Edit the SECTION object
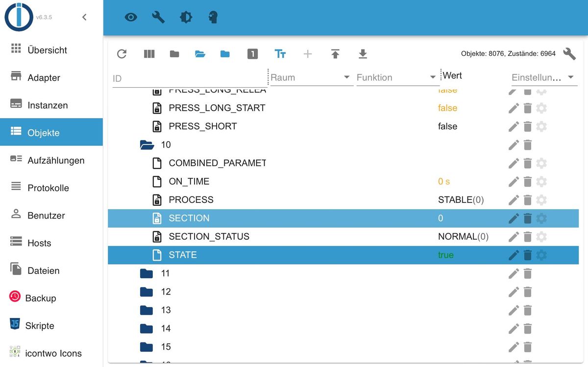The width and height of the screenshot is (588, 367). (514, 218)
